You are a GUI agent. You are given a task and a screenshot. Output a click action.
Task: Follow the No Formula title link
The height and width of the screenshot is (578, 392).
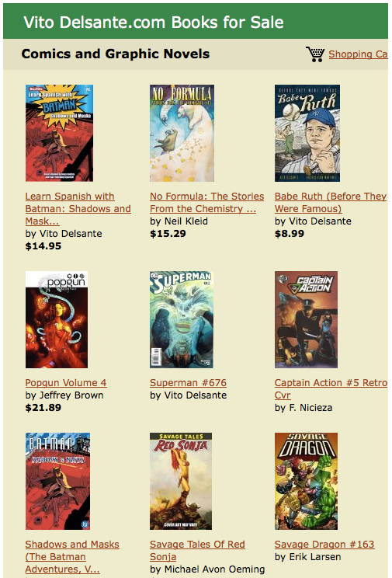207,202
